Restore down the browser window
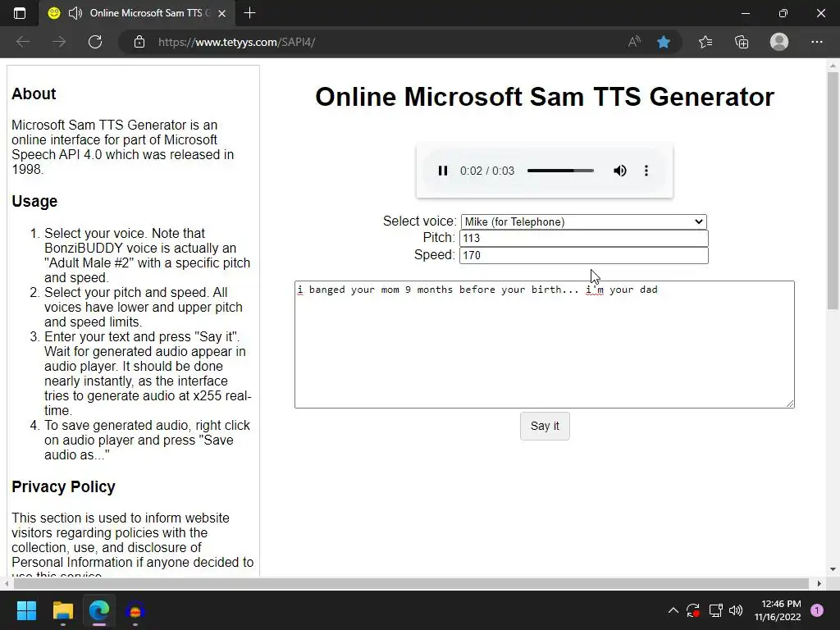Image resolution: width=840 pixels, height=630 pixels. pos(783,13)
